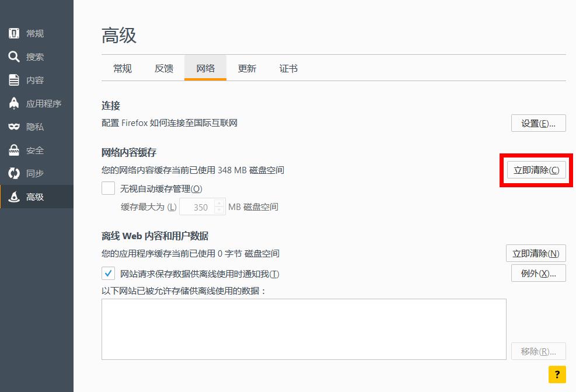Open 搜索 label in the sidebar
The image size is (576, 392).
[x=35, y=57]
